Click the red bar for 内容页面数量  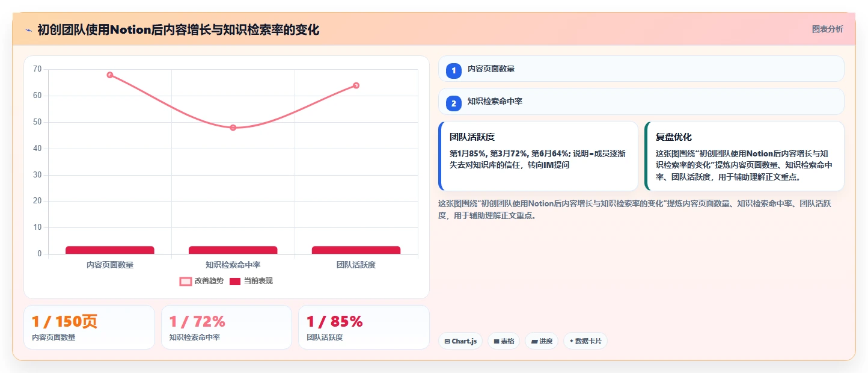coord(110,250)
